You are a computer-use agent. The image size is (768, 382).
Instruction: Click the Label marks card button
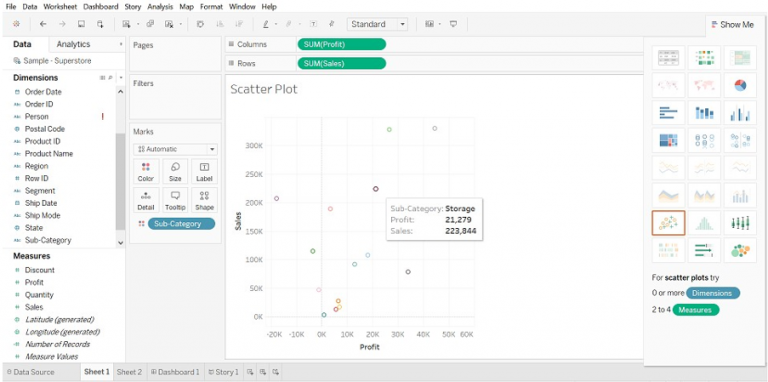(204, 172)
